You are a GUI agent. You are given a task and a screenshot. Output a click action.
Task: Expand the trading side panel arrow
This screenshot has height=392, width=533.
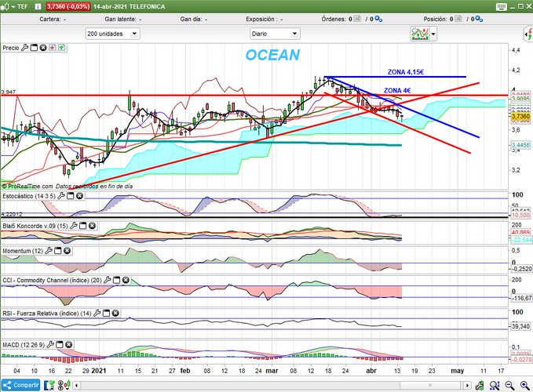pos(528,34)
